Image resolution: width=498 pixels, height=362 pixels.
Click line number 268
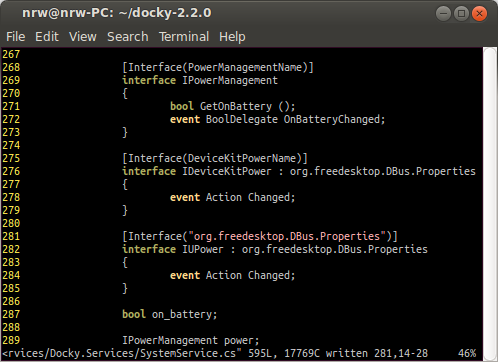11,67
